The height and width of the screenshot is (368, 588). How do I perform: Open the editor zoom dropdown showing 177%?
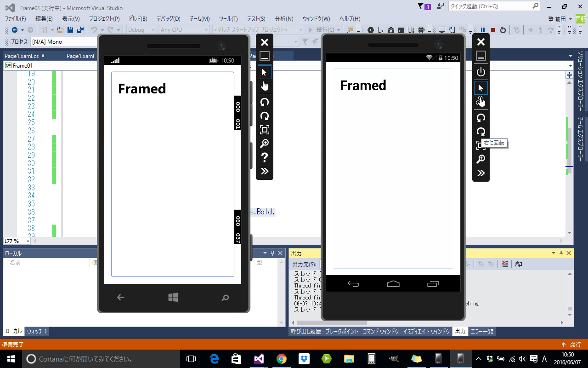point(17,241)
